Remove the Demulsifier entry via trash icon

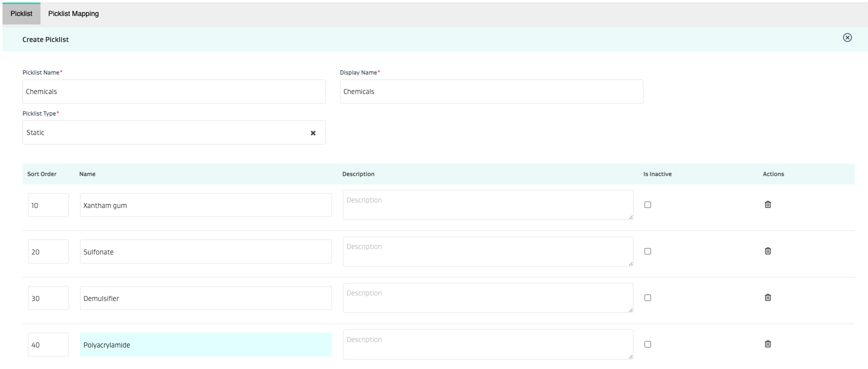[x=767, y=297]
